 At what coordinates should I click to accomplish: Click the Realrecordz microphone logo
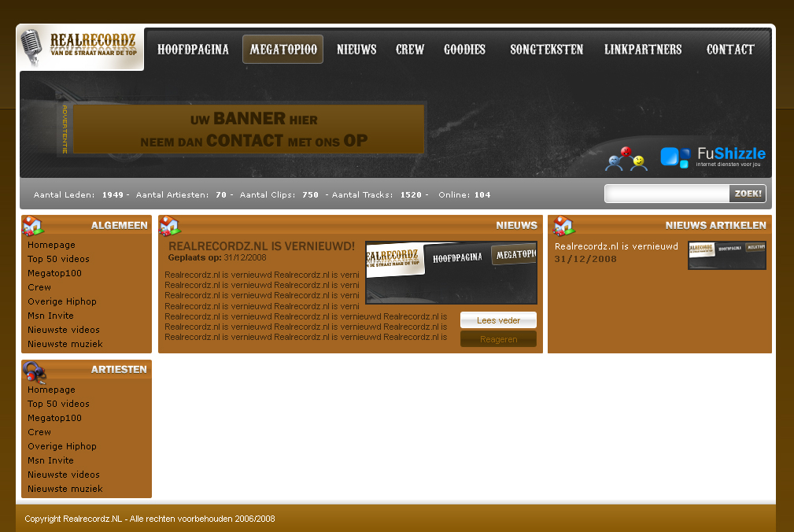tap(80, 47)
